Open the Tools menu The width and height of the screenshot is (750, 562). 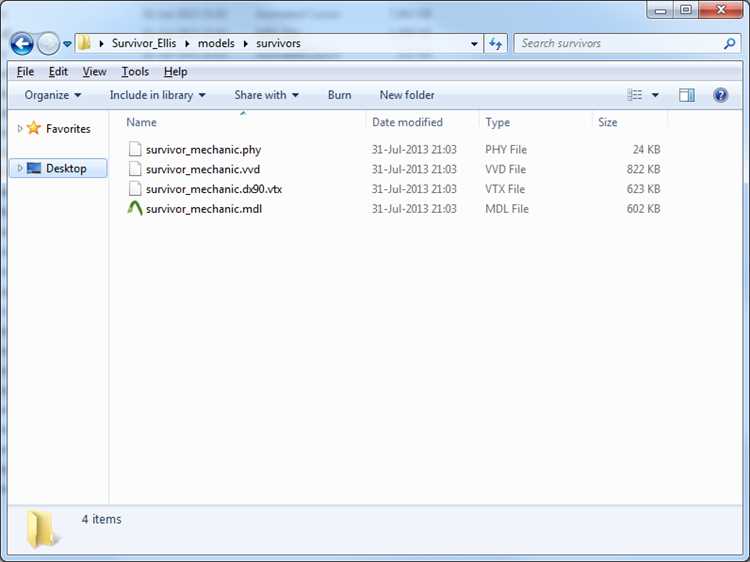click(135, 72)
